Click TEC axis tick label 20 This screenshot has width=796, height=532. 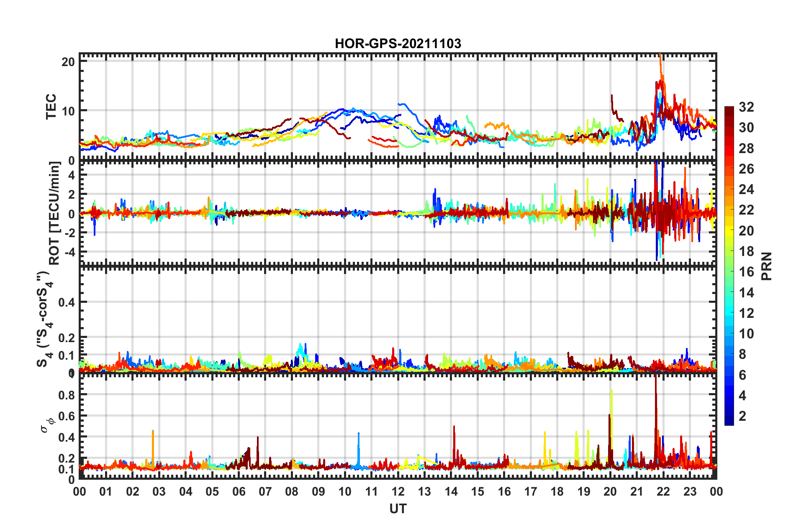click(68, 62)
